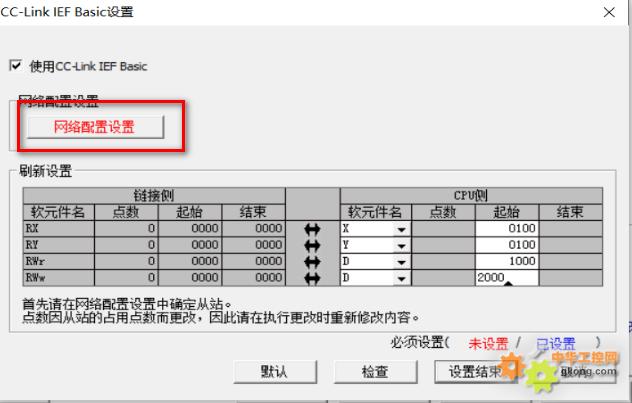This screenshot has height=403, width=632.
Task: Click the CPU start field showing 0100 in RX row
Action: pyautogui.click(x=507, y=229)
